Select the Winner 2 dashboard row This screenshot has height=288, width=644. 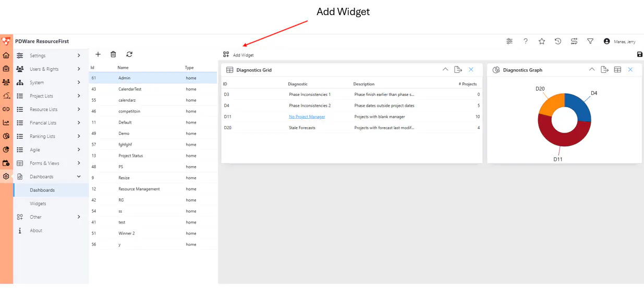pos(153,233)
